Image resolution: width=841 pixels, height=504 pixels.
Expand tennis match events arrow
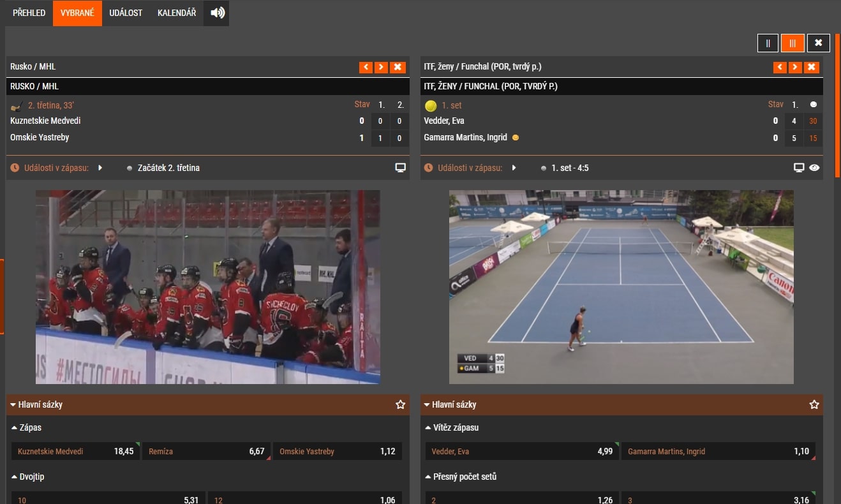pyautogui.click(x=514, y=168)
